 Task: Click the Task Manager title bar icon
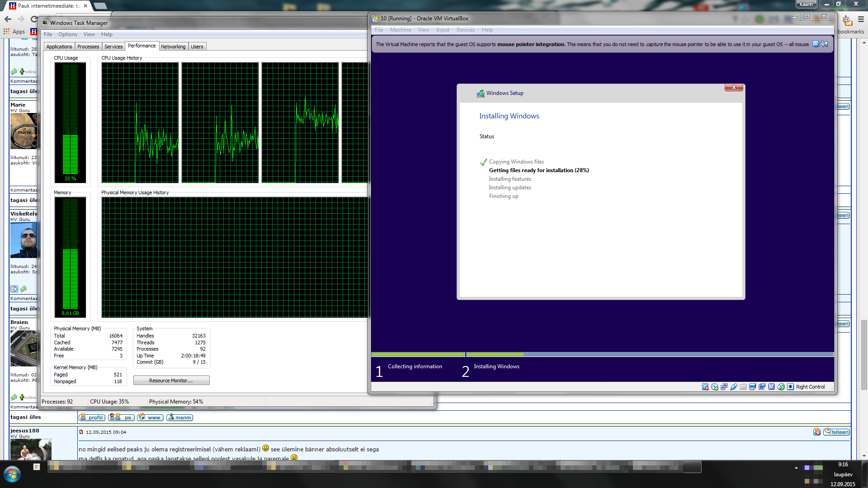tap(45, 23)
